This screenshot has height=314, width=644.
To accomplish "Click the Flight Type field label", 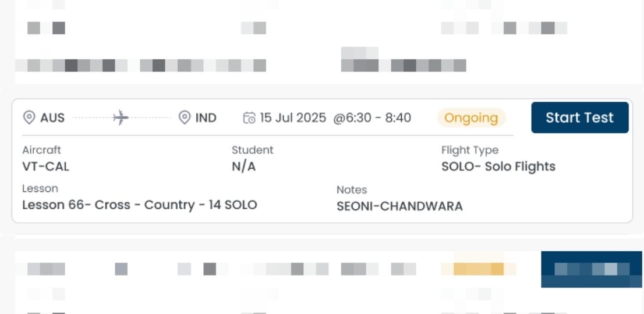I will tap(469, 151).
